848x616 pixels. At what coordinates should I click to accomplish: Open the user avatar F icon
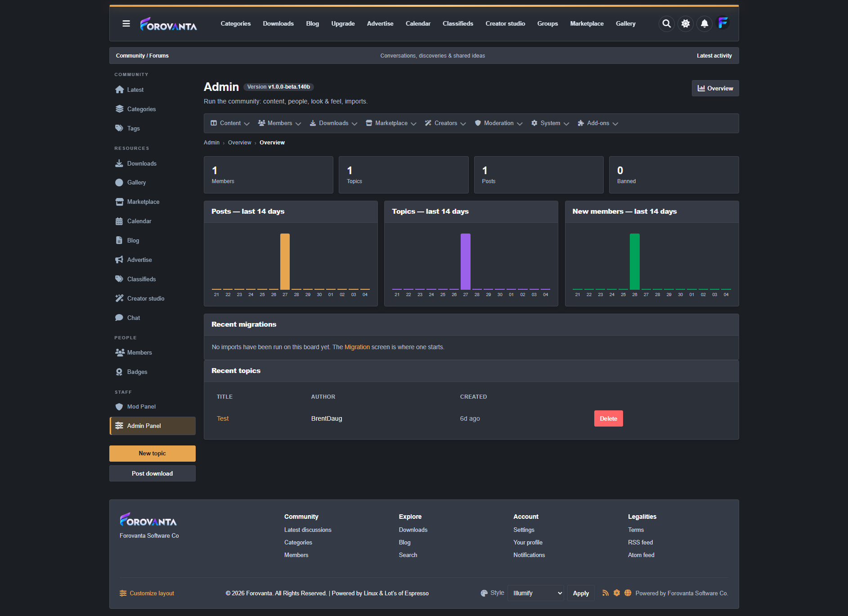(723, 23)
